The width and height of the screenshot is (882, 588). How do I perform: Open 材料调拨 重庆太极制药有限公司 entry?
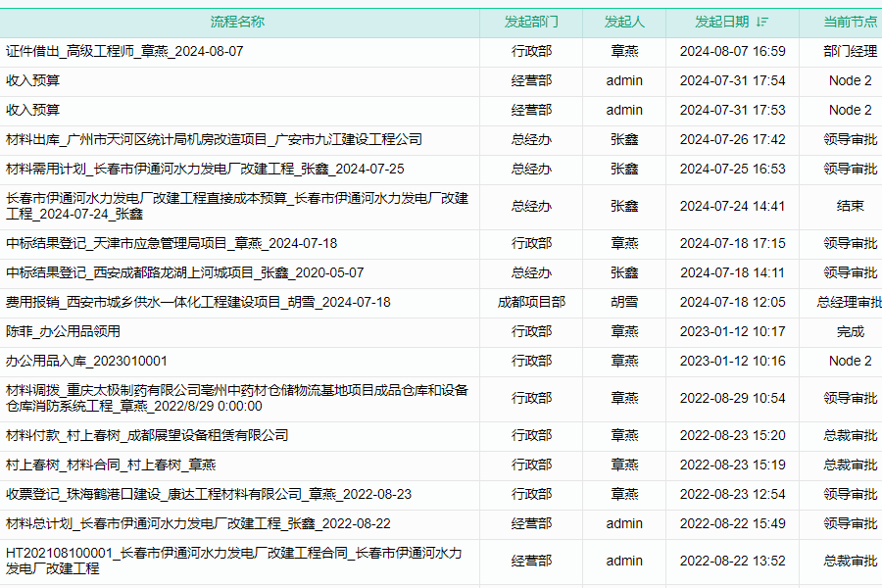(x=237, y=398)
